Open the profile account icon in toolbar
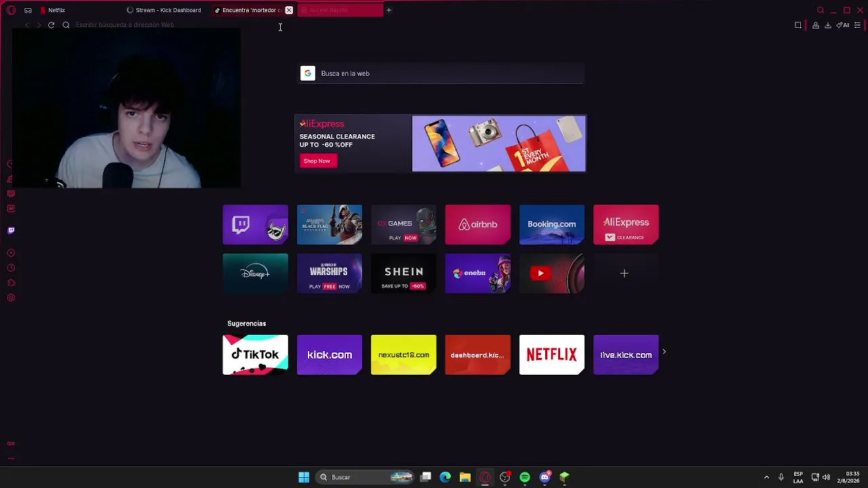This screenshot has height=488, width=868. pos(816,25)
